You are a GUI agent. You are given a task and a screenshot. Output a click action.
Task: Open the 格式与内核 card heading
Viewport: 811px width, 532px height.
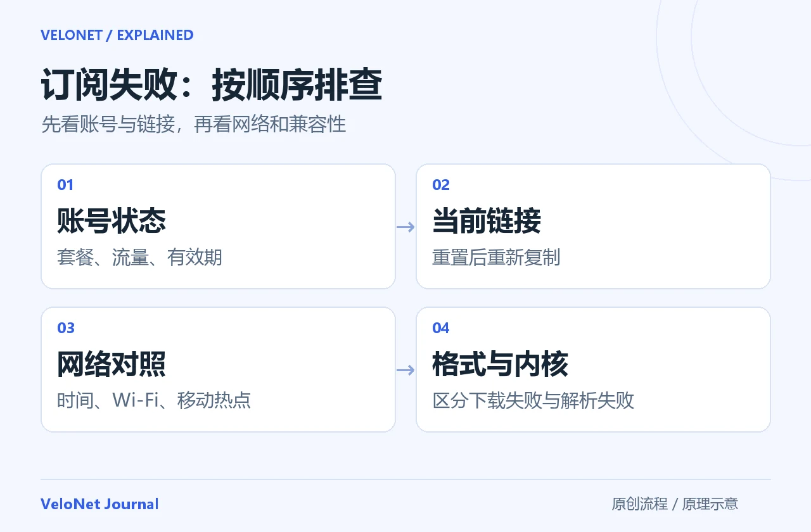[x=500, y=364]
